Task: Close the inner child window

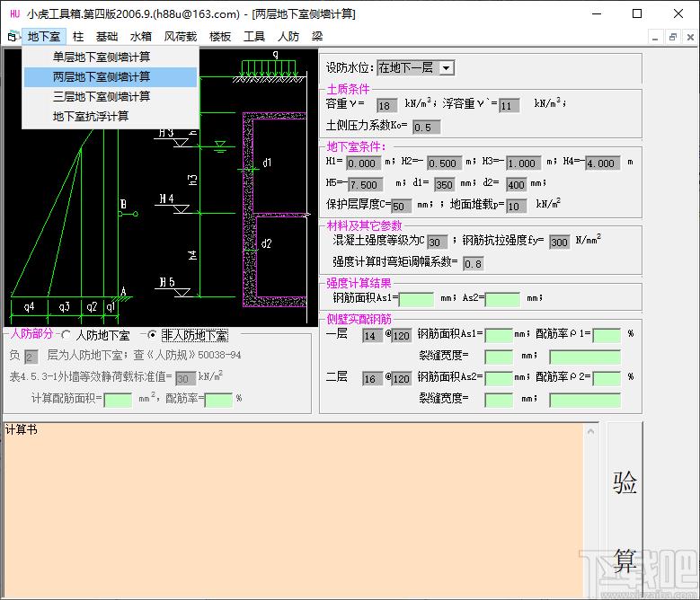Action: tap(690, 37)
